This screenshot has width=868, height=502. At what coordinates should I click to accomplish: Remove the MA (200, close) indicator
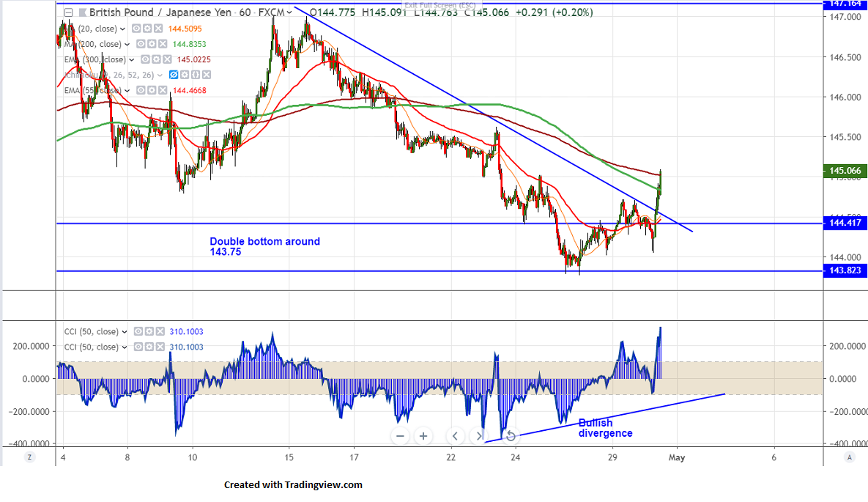(163, 44)
